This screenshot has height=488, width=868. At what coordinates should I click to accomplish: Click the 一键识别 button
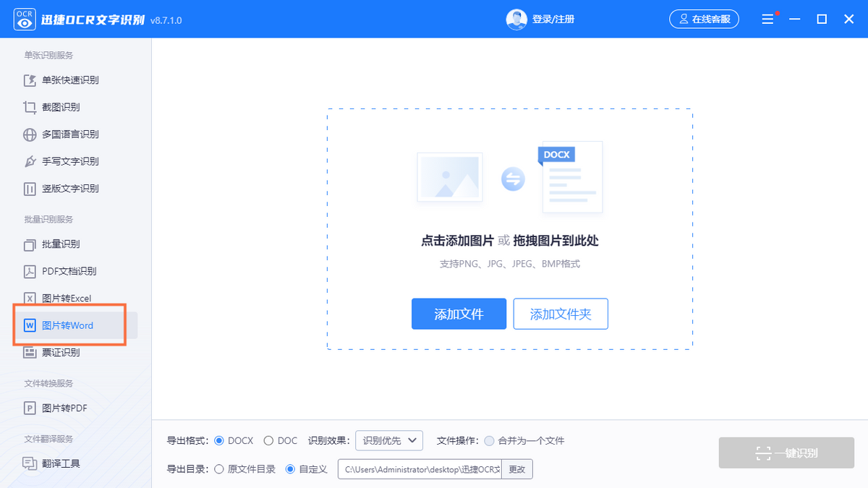(786, 453)
